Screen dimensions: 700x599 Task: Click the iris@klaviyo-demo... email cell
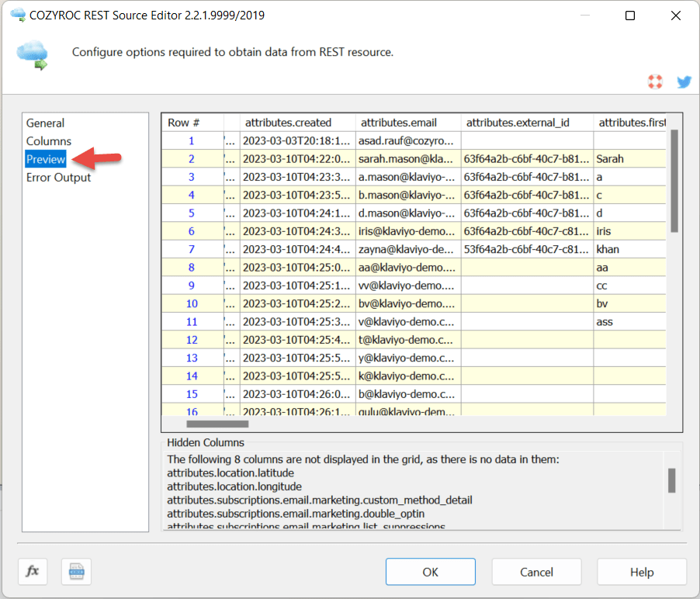[408, 231]
